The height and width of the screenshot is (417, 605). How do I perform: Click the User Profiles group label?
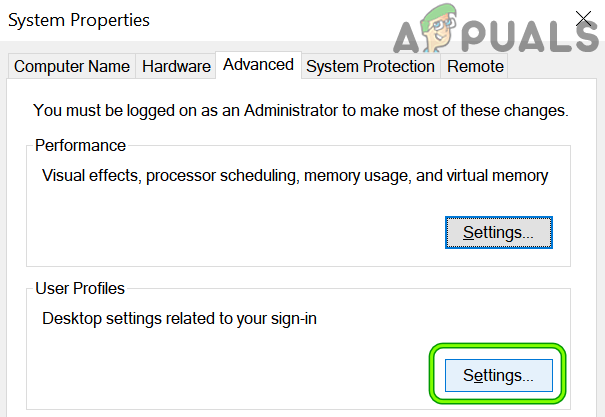(80, 289)
